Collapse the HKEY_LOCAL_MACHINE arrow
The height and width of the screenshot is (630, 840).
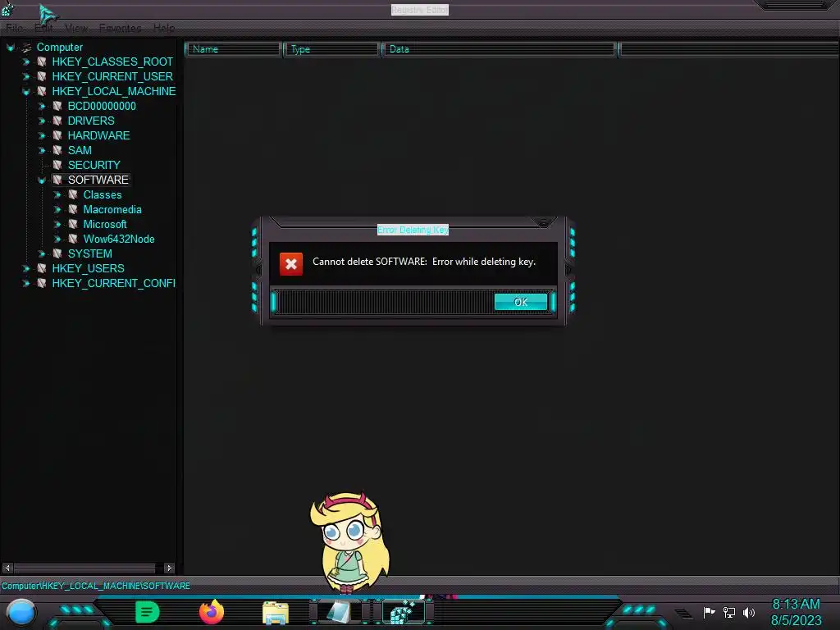pyautogui.click(x=25, y=92)
